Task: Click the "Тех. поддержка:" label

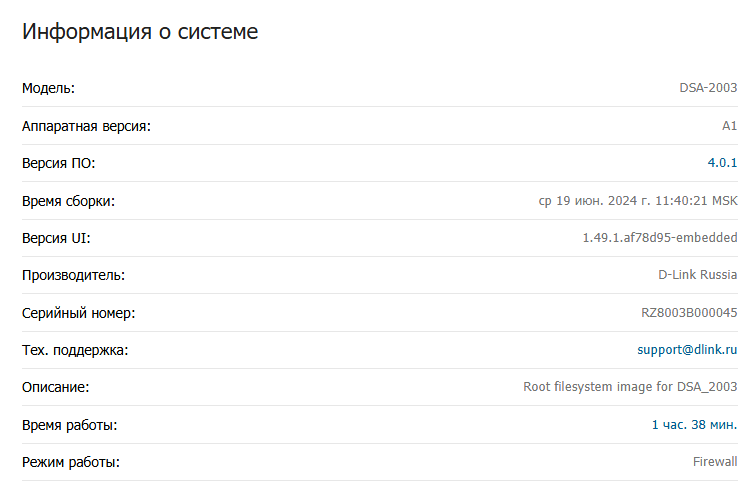Action: pos(76,350)
